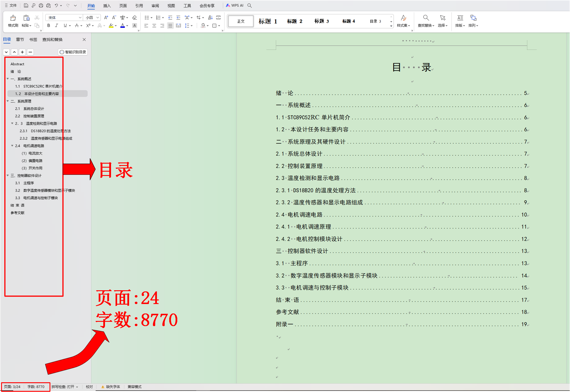Align text right

[x=162, y=26]
